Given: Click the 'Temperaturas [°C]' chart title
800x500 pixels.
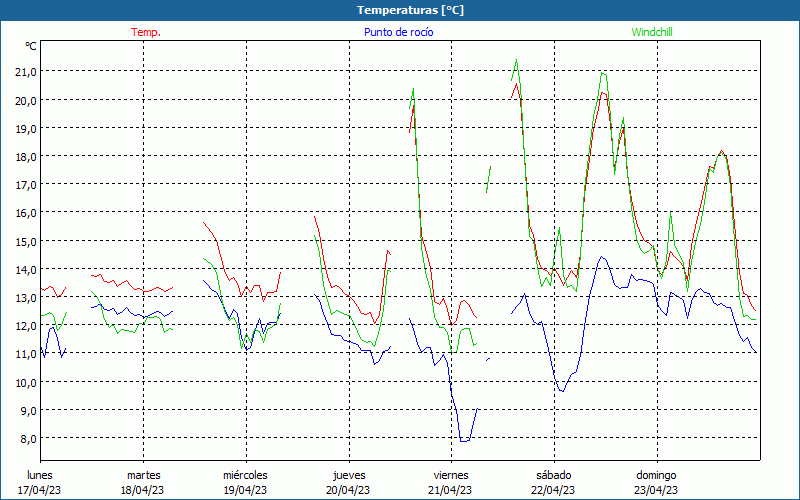Looking at the screenshot, I should click(x=410, y=10).
